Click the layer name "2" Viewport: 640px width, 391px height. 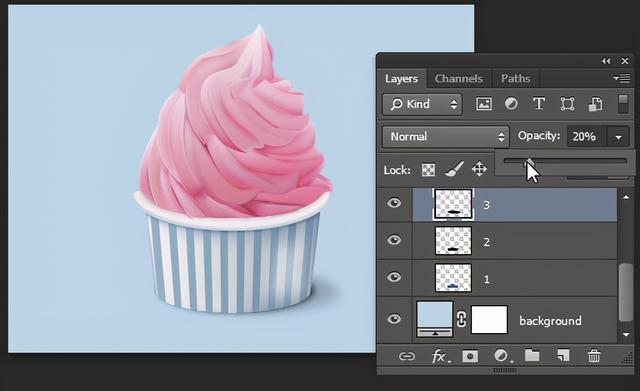tap(486, 242)
